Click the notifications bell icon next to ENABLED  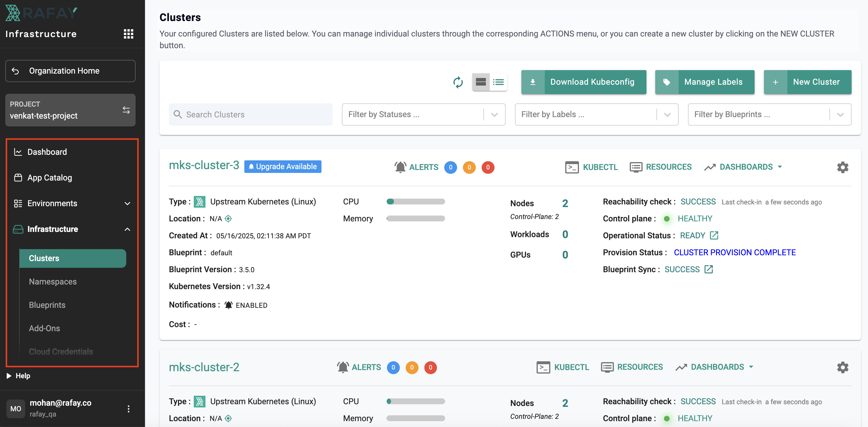coord(229,305)
